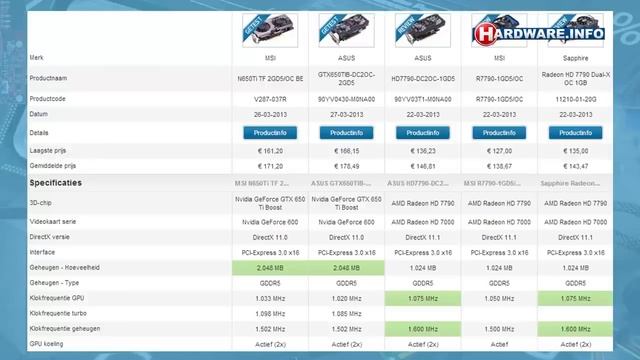Click the Videokaart serie row label
The width and height of the screenshot is (640, 360).
[53, 222]
